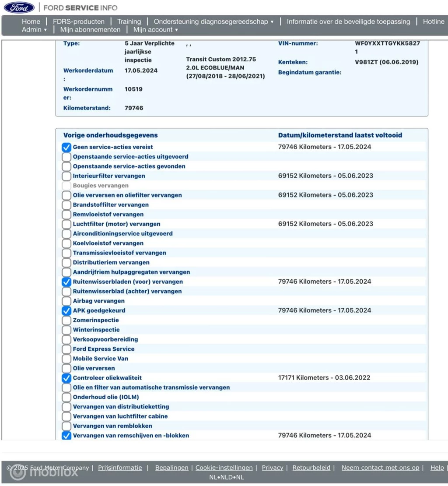Uncheck Controleer oliekwaliteit
This screenshot has height=486, width=448.
(66, 378)
